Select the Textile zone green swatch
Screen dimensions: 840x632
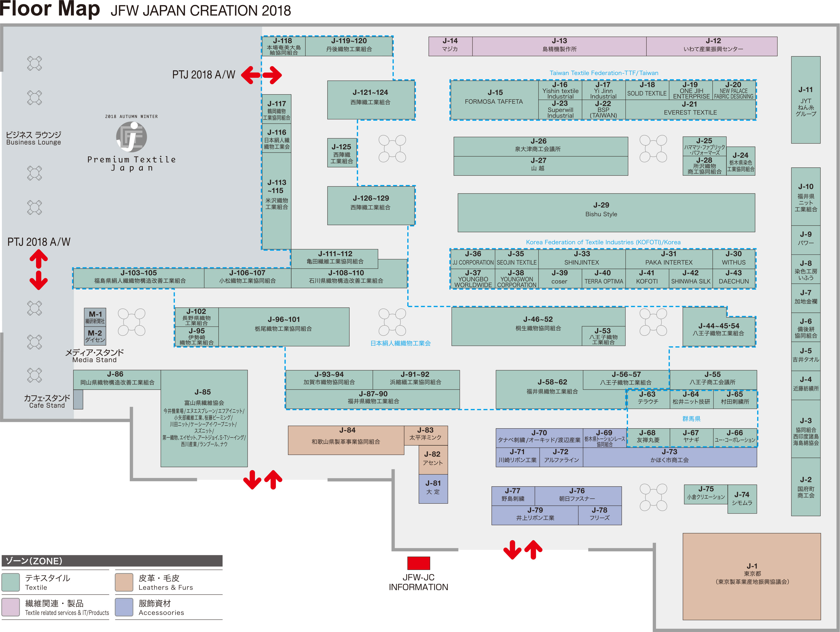[11, 582]
